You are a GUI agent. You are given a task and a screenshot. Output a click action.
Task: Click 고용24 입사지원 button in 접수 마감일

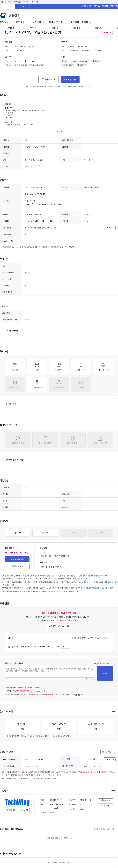tap(17, 559)
